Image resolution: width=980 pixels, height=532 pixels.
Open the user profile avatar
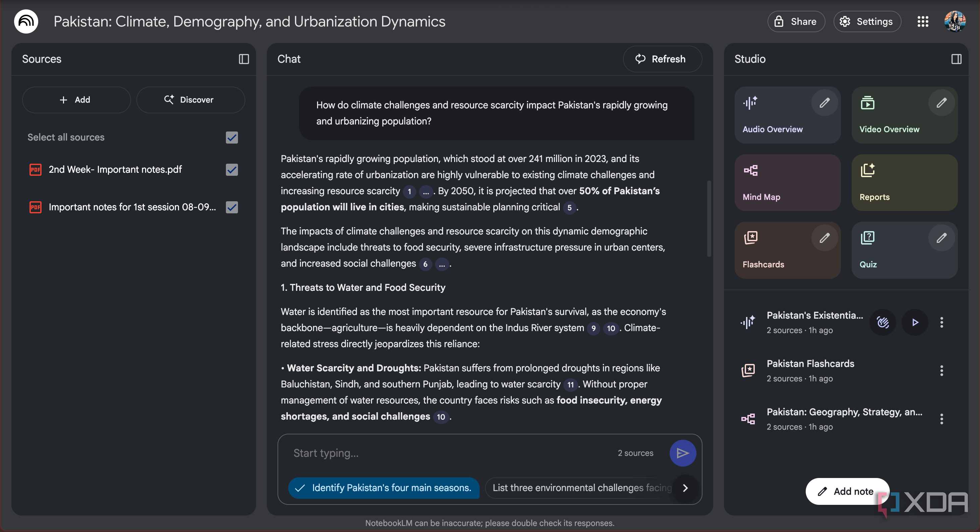tap(955, 21)
